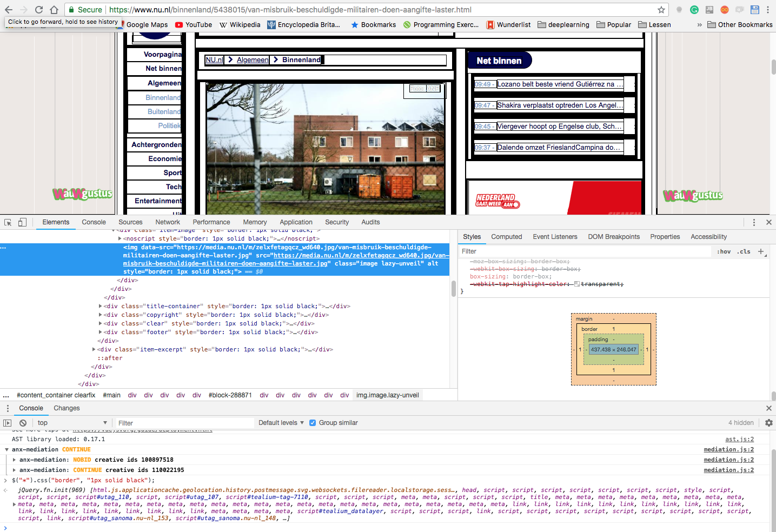Image resolution: width=776 pixels, height=532 pixels.
Task: Open the Computed styles tab
Action: point(507,237)
